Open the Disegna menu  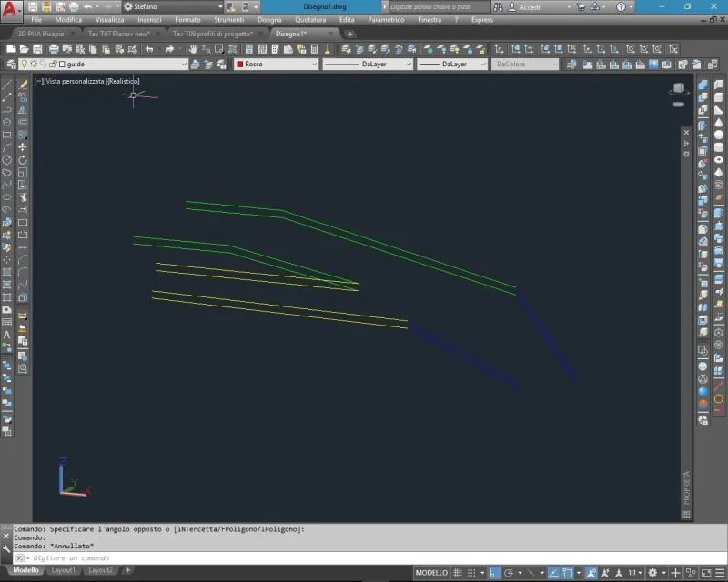point(269,20)
